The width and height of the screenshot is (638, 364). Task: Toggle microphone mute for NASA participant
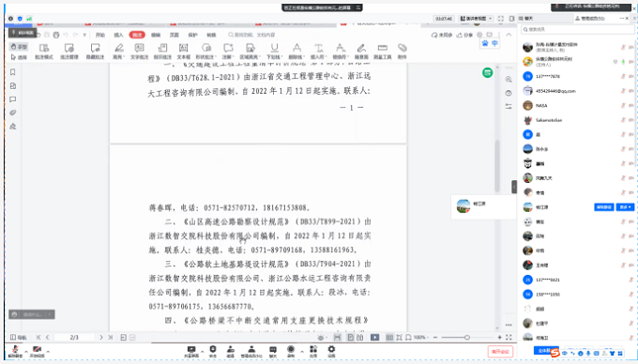[x=623, y=105]
